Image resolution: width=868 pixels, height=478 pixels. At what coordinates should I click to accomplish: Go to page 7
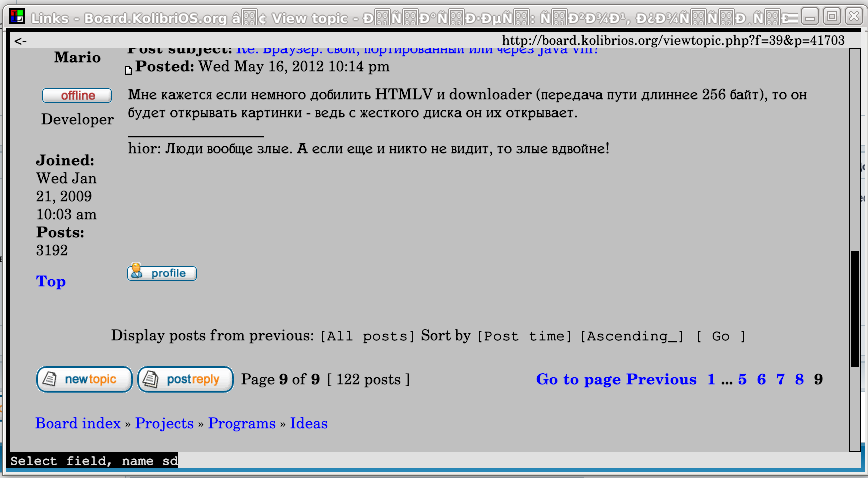781,379
